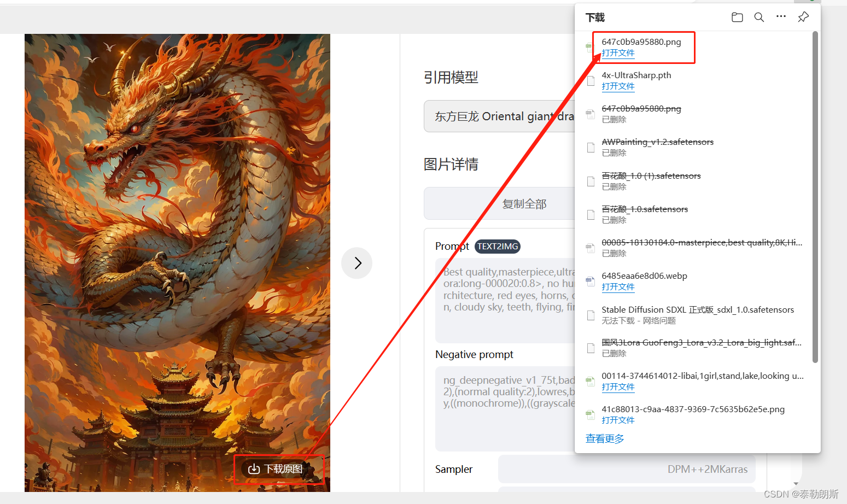Click the file icon beside Stable Diffusion SDXL entry
Screen dimensions: 847x504
click(x=591, y=315)
